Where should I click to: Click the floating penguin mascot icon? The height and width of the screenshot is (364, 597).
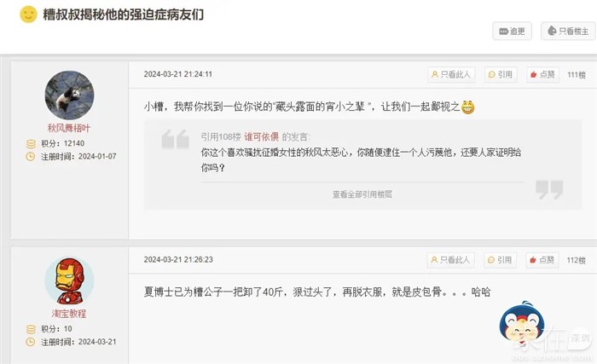pyautogui.click(x=522, y=322)
